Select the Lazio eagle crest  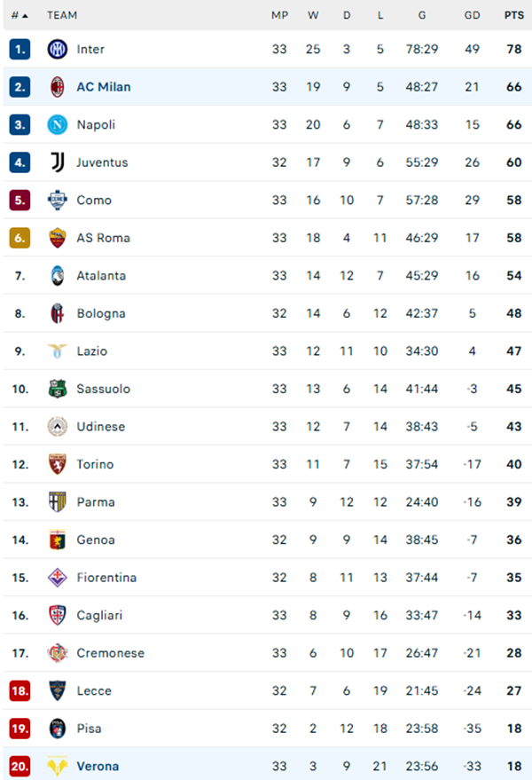[57, 351]
